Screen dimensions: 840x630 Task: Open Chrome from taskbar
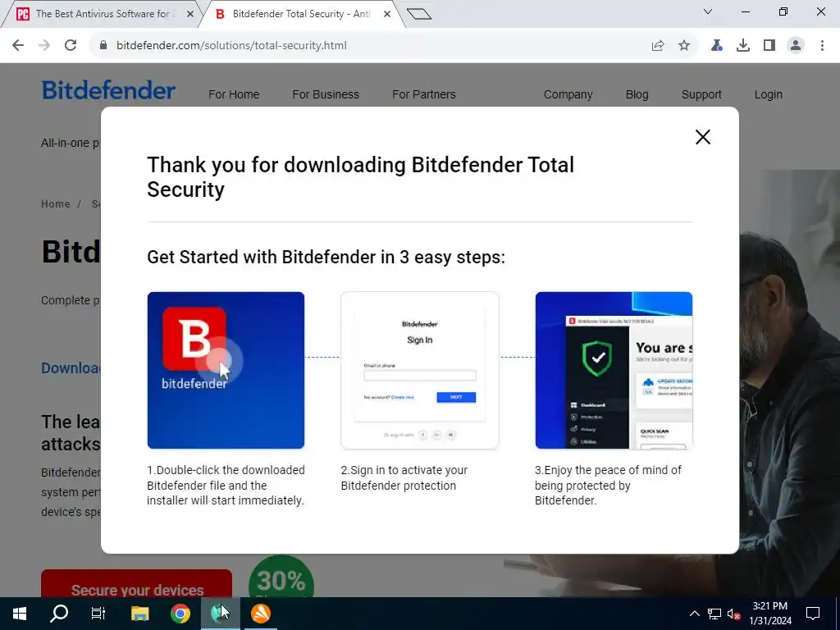click(180, 614)
